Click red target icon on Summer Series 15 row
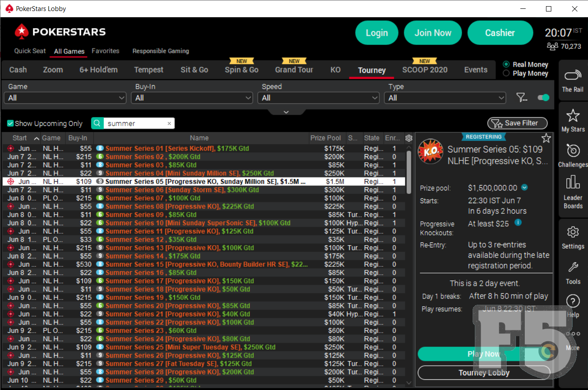 (x=11, y=264)
